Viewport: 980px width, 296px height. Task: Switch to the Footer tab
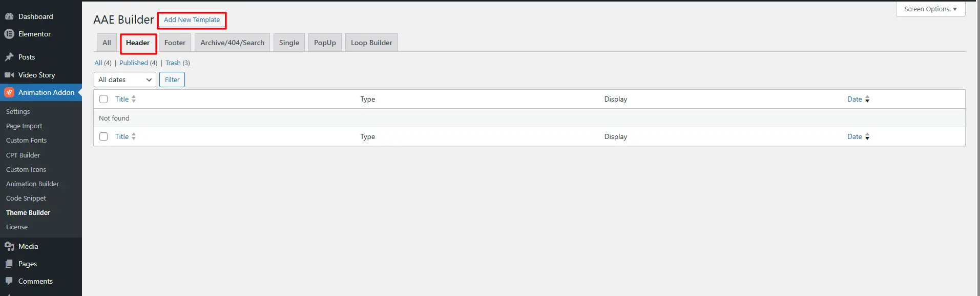[x=175, y=42]
